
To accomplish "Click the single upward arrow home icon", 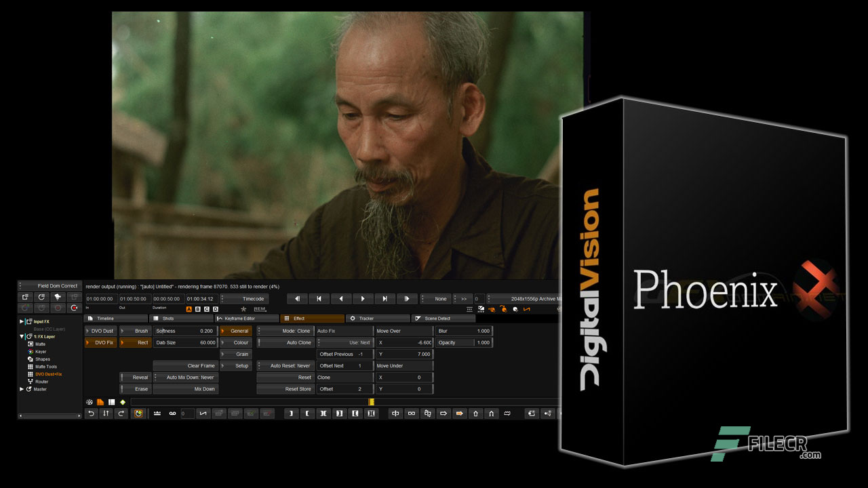I will pos(475,413).
